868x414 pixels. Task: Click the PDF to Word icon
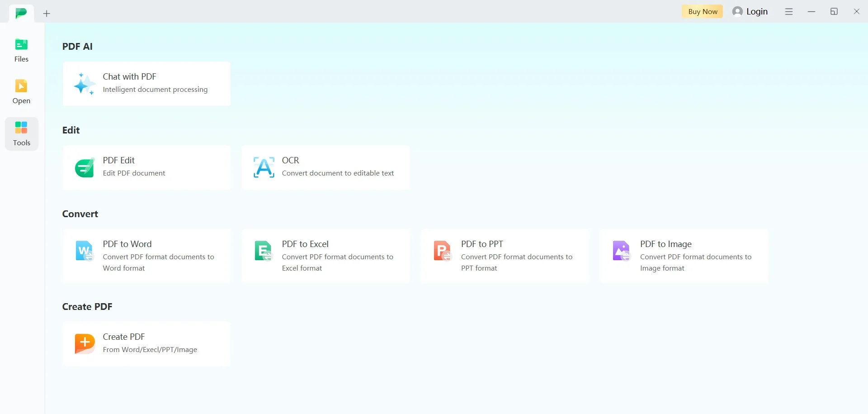coord(85,251)
